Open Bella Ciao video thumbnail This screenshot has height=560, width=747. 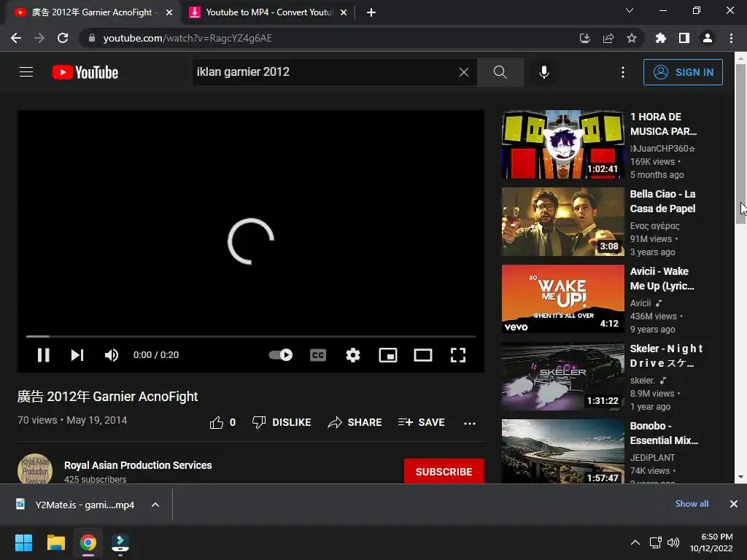click(562, 222)
